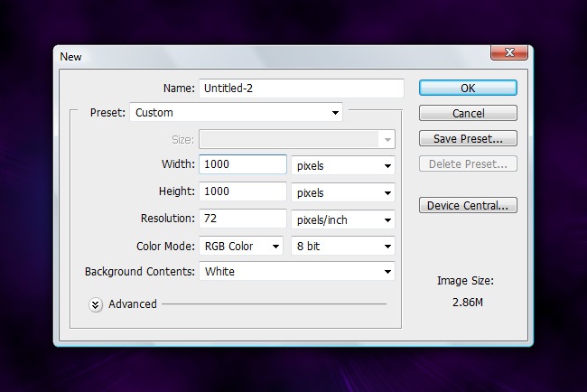This screenshot has height=392, width=587.
Task: Click the disabled Size dropdown
Action: pyautogui.click(x=297, y=140)
